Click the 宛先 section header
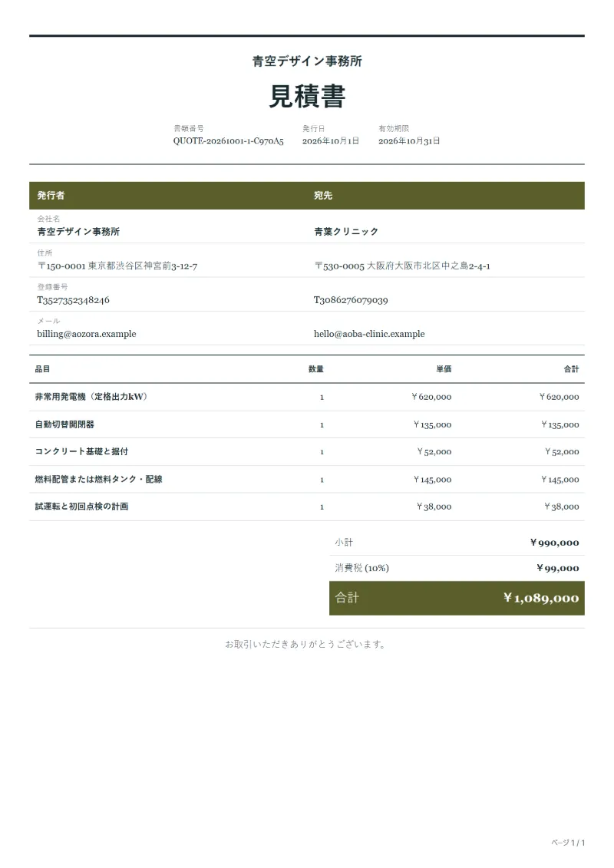The height and width of the screenshot is (868, 614). click(323, 196)
